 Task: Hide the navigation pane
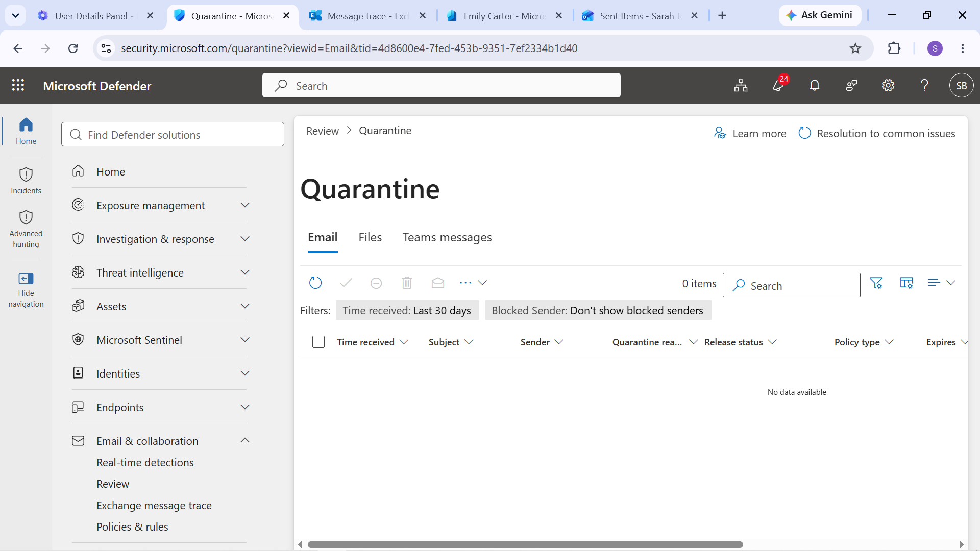(x=26, y=290)
